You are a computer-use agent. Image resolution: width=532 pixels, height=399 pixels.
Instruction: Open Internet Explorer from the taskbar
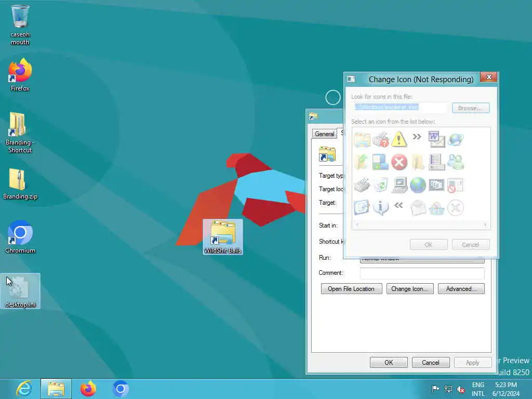point(24,389)
